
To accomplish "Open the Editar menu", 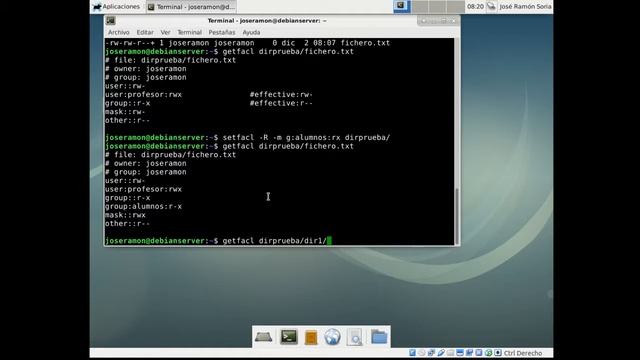I will click(145, 32).
